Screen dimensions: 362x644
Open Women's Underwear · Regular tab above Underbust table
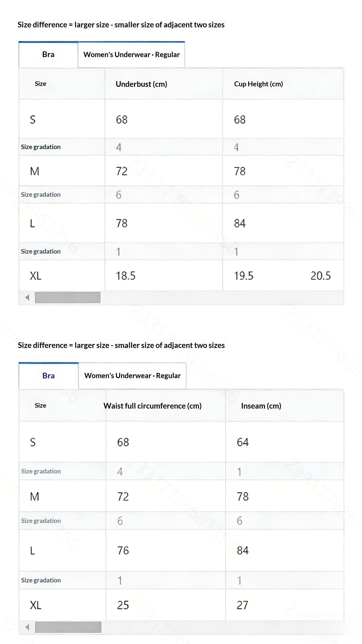tap(132, 54)
